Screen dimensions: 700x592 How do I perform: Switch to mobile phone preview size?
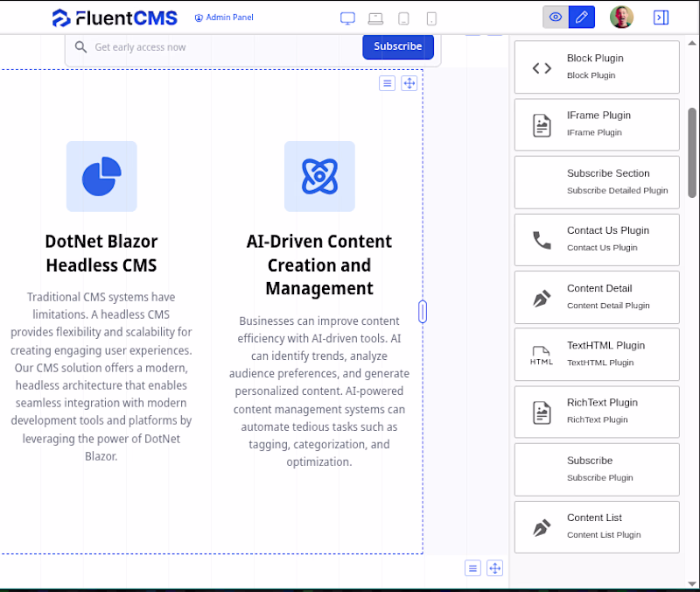431,18
